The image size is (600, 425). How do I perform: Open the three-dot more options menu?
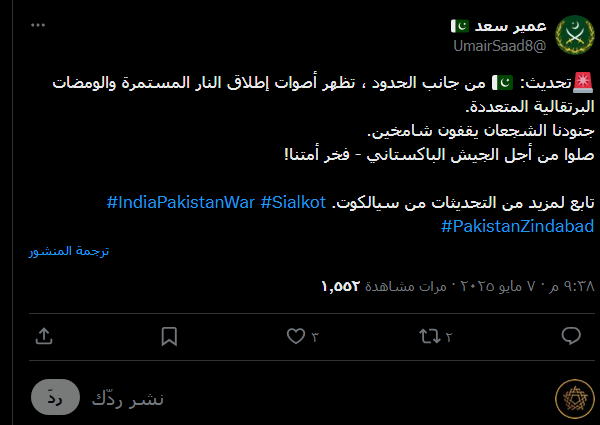tap(38, 26)
